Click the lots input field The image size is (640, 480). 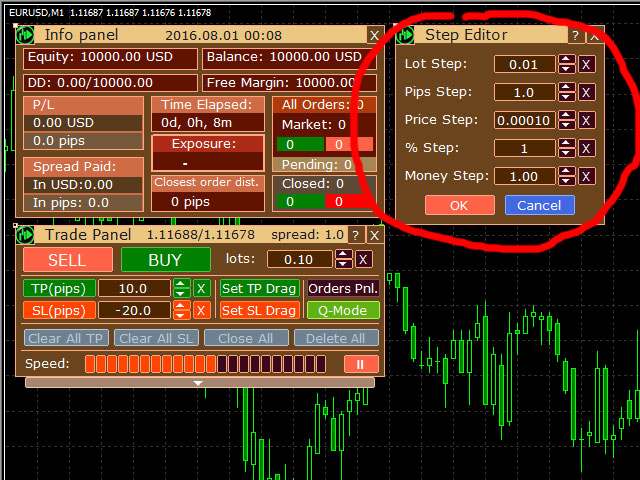tap(300, 260)
